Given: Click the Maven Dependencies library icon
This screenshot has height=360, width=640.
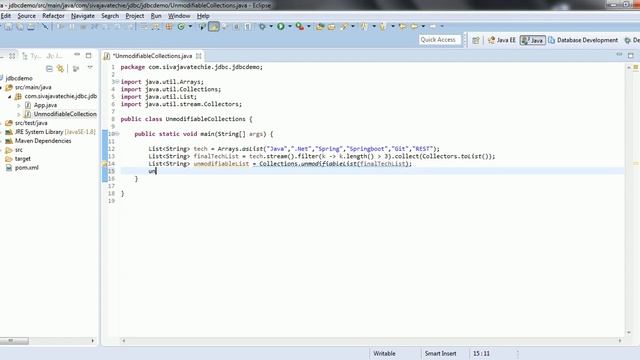Looking at the screenshot, I should click(x=9, y=141).
